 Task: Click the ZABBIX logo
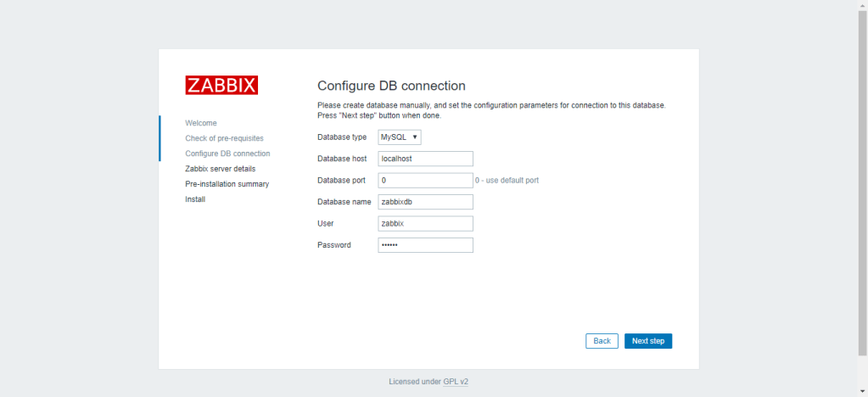(221, 85)
